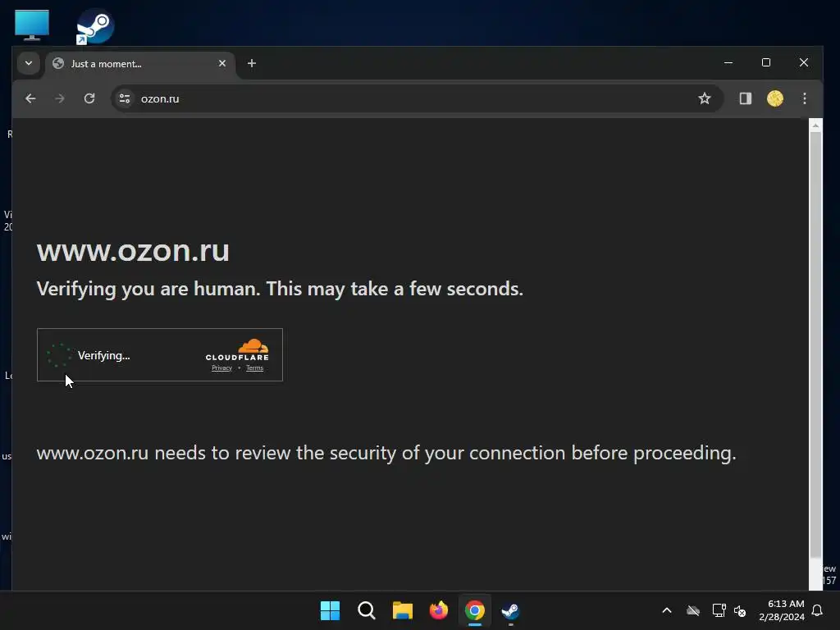
Task: Open the clock showing 6:13 AM
Action: coord(782,610)
